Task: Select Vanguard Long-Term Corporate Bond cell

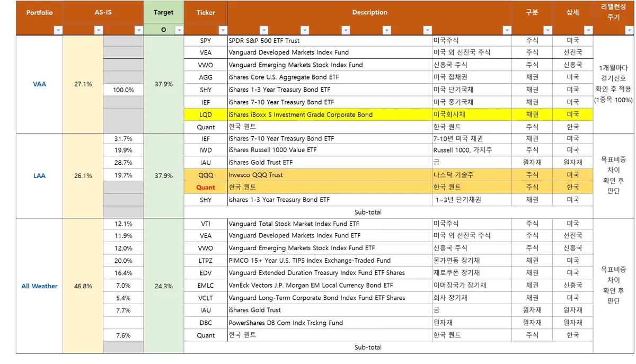Action: click(x=330, y=298)
